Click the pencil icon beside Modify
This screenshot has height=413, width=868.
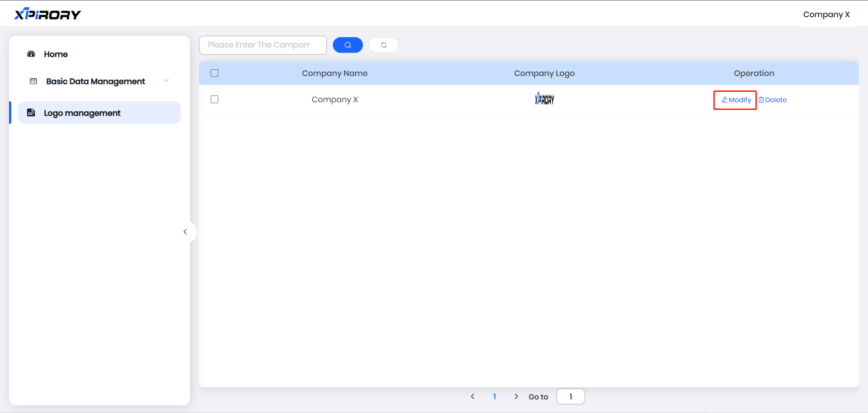pyautogui.click(x=725, y=100)
